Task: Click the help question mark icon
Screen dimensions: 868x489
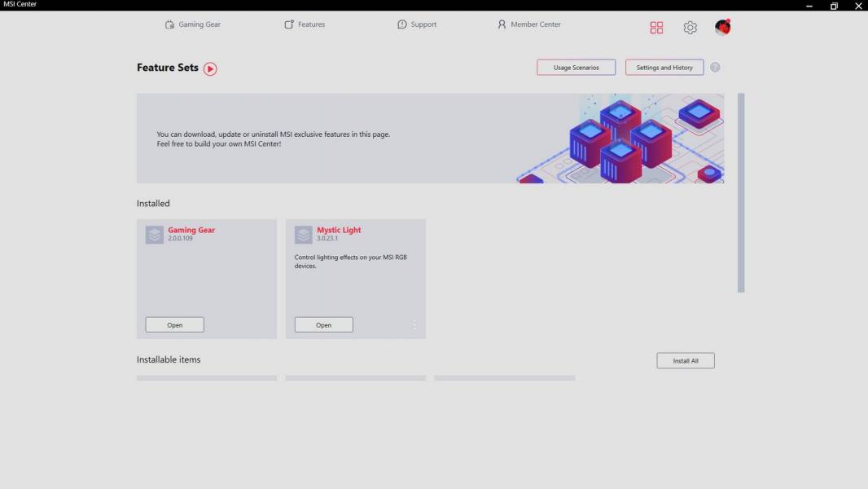Action: (x=715, y=68)
